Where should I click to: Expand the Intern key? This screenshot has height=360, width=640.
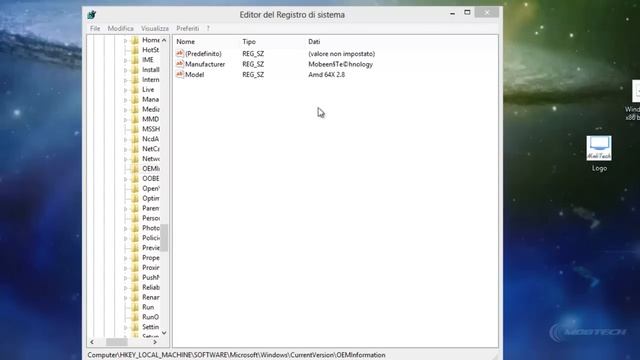[x=126, y=80]
